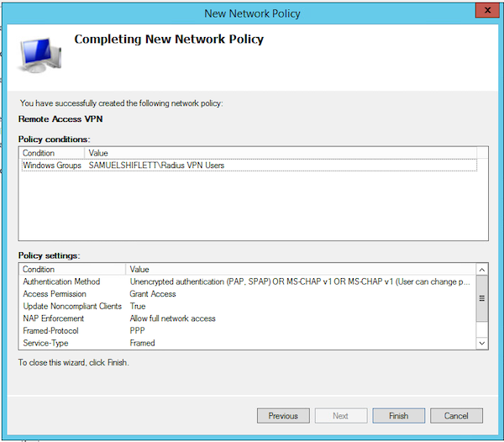
Task: Click the Condition column header in Policy conditions
Action: [52, 153]
